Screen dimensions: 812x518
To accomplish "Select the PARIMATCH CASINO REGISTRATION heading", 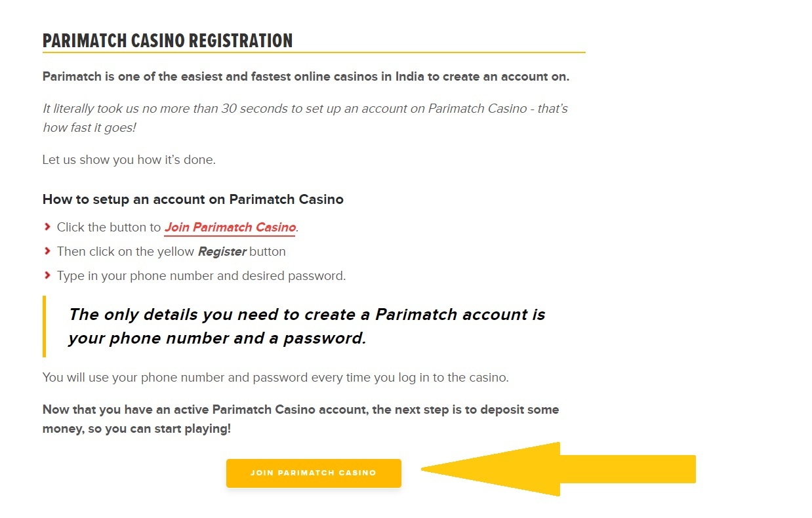I will coord(167,40).
